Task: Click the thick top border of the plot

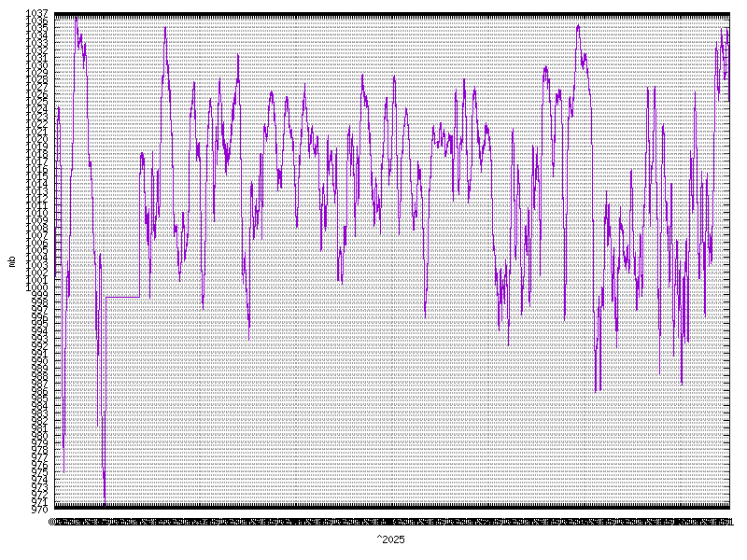Action: (x=392, y=15)
